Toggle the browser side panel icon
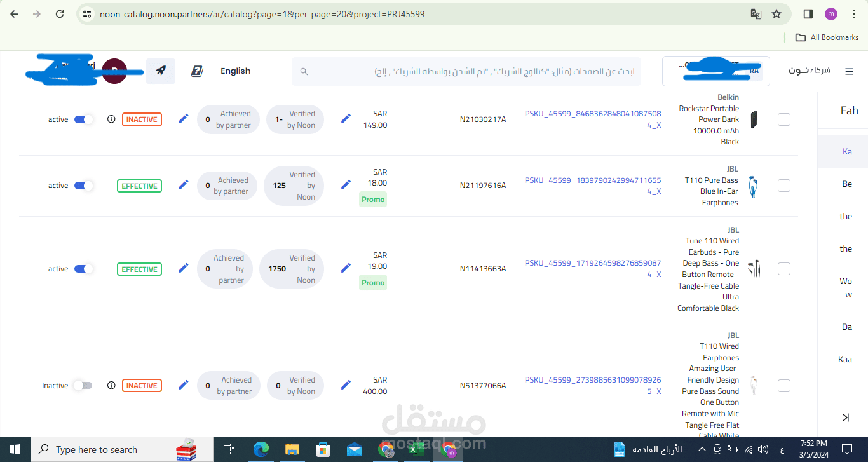This screenshot has height=462, width=868. (808, 14)
